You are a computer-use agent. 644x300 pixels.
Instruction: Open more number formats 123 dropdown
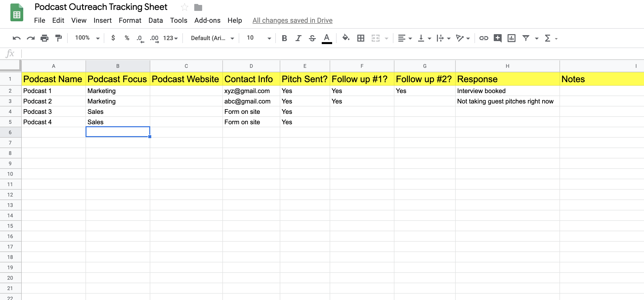pos(170,38)
